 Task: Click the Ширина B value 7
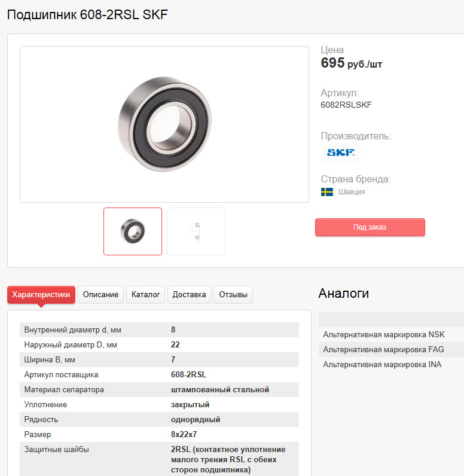click(173, 359)
